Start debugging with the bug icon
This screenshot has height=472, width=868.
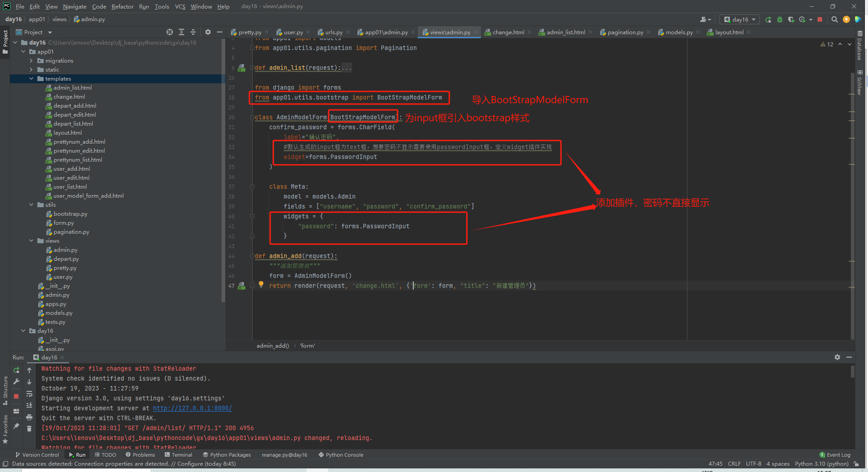(780, 20)
